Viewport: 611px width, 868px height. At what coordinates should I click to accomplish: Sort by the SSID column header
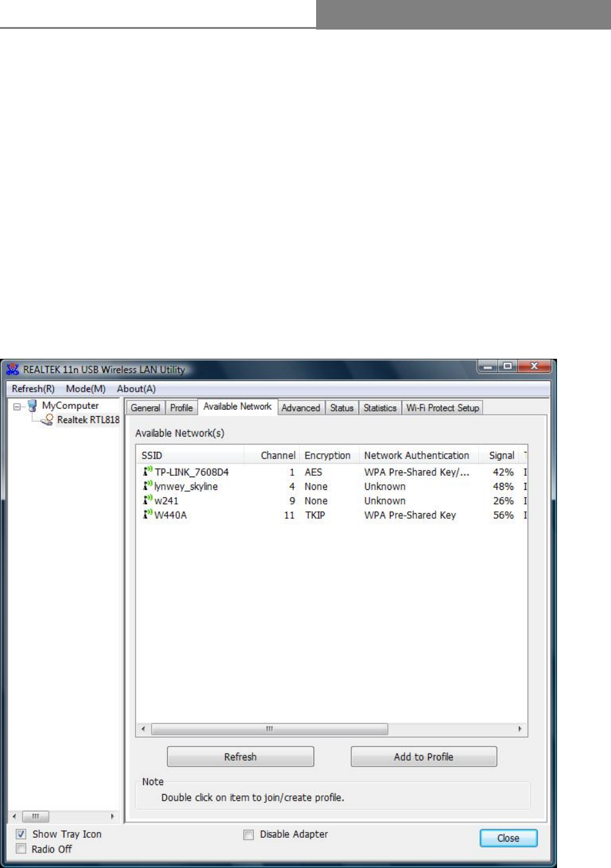click(190, 455)
